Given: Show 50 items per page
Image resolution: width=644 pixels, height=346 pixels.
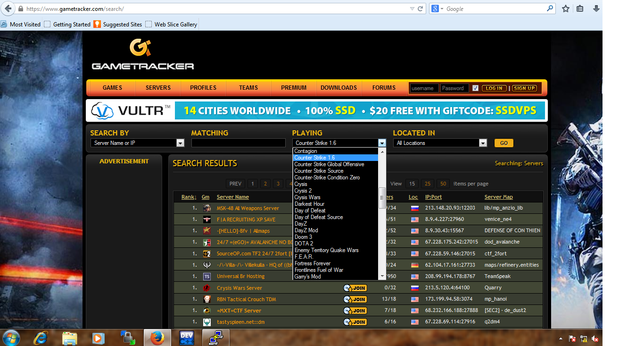Looking at the screenshot, I should tap(443, 184).
